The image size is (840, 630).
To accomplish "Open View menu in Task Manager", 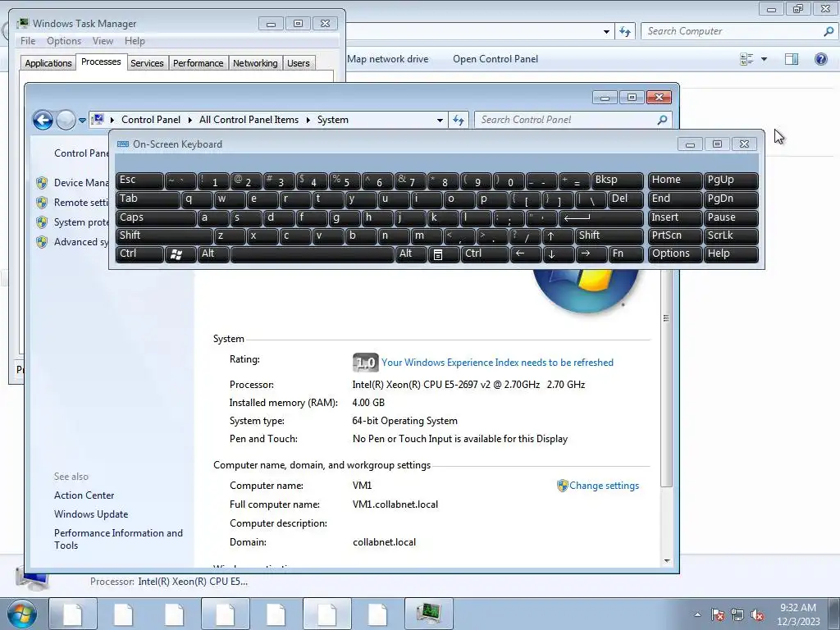I will (x=103, y=41).
